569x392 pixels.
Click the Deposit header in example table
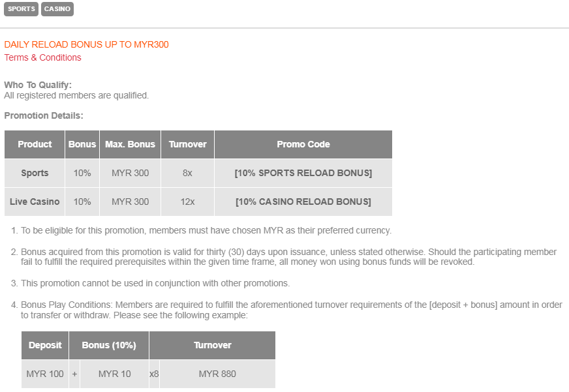45,345
